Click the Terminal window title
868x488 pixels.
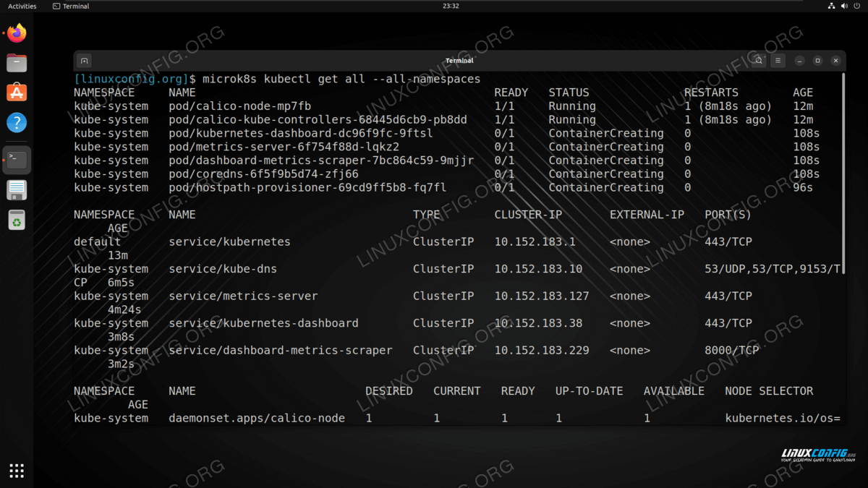pos(459,61)
